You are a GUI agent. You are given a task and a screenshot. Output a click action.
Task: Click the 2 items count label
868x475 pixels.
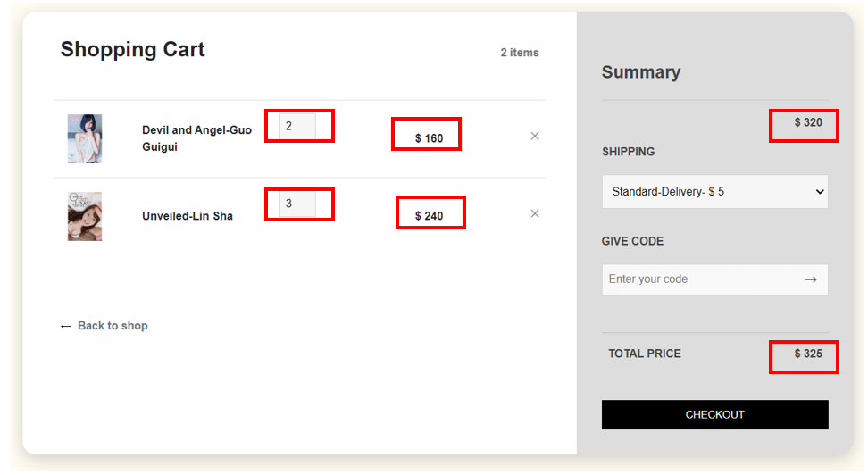click(x=520, y=53)
